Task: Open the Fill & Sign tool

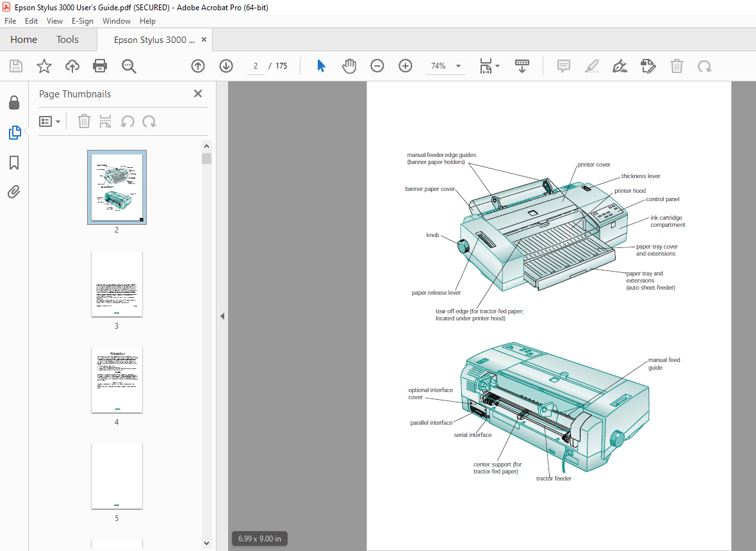Action: pos(620,66)
